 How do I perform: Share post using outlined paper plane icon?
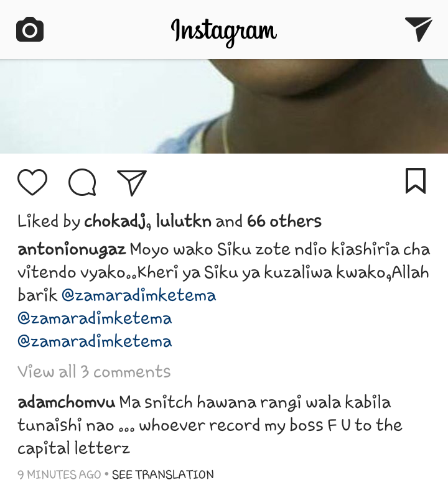[x=132, y=183]
